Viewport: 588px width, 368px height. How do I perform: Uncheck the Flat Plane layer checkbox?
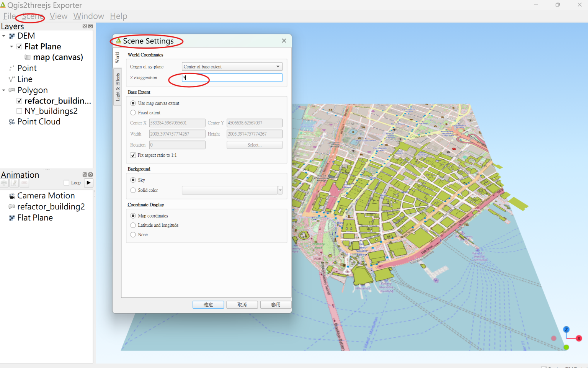(19, 46)
